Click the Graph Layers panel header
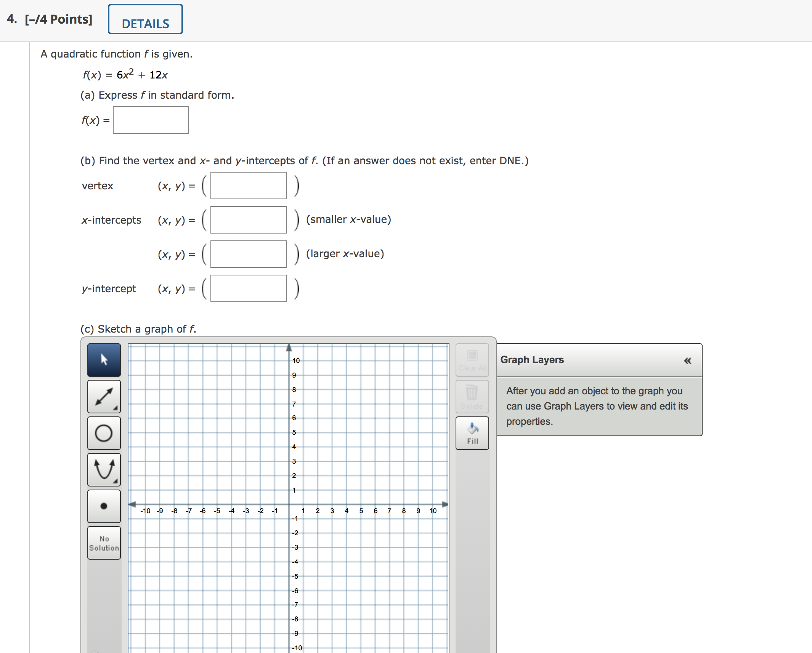This screenshot has width=812, height=653. 532,360
